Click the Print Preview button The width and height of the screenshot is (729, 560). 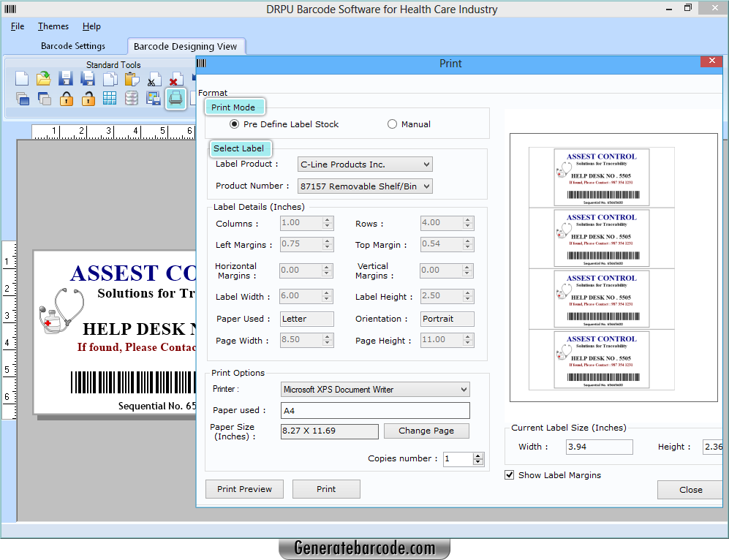coord(244,488)
